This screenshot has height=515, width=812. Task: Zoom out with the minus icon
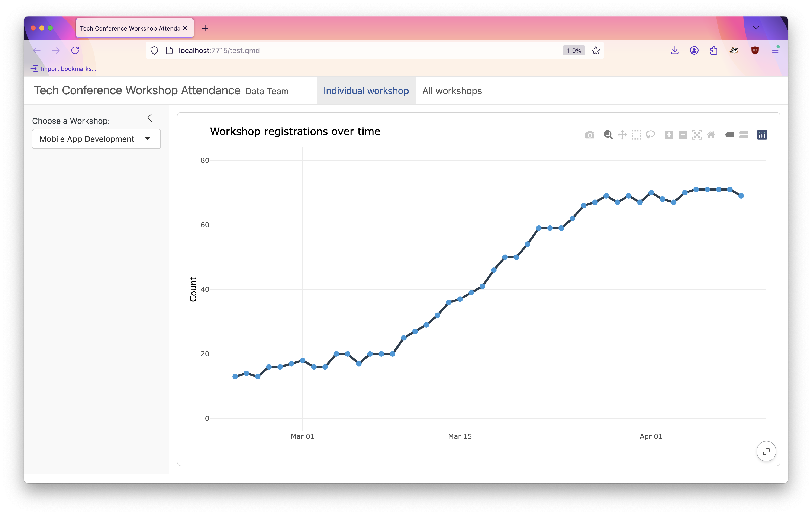683,135
